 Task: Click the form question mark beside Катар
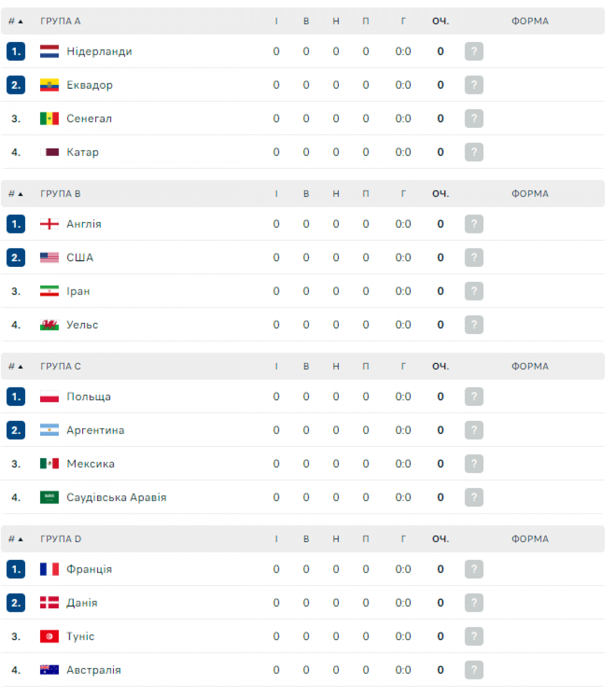tap(474, 152)
